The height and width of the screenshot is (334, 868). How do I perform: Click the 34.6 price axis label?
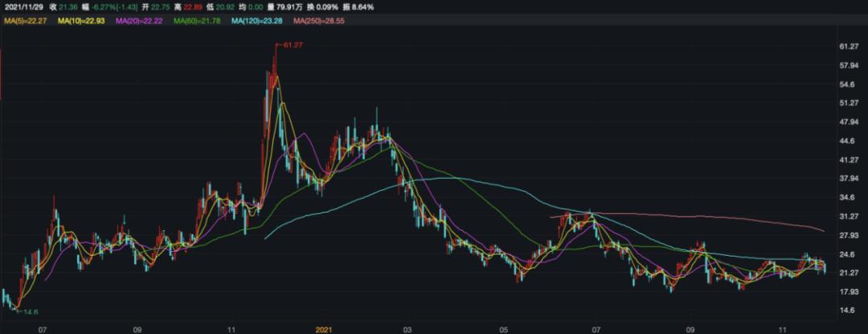(x=848, y=197)
